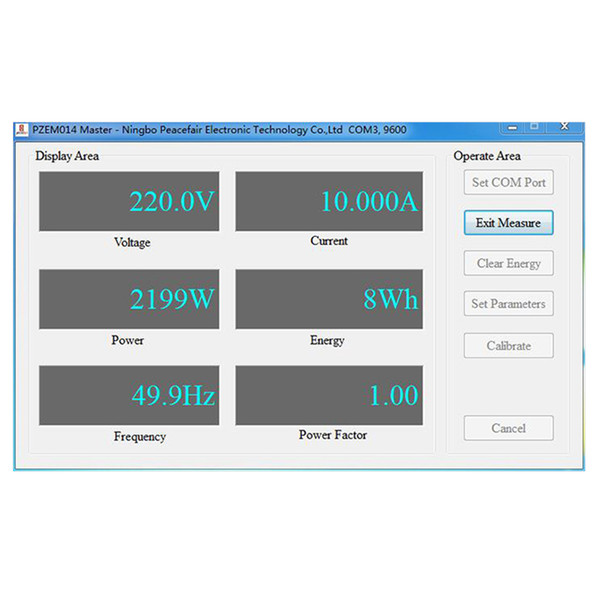The width and height of the screenshot is (600, 600).
Task: Minimize the PZEM014 Master window
Action: coord(513,127)
